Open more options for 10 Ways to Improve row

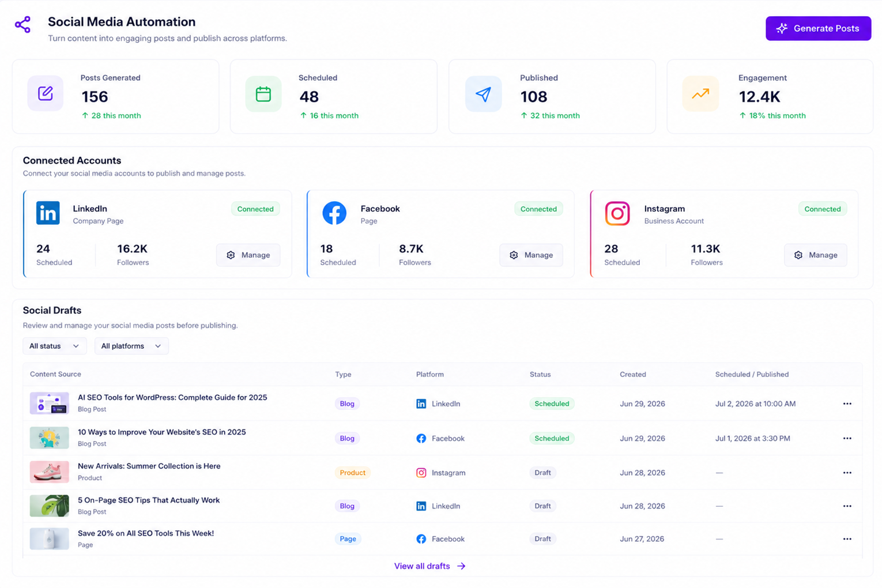(847, 438)
